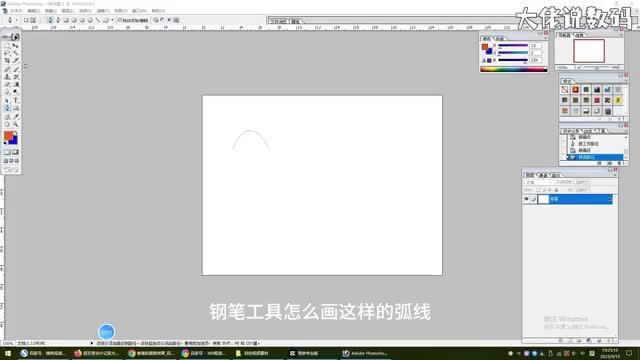Image resolution: width=640 pixels, height=360 pixels.
Task: Select the Path Selection tool
Action: click(7, 100)
